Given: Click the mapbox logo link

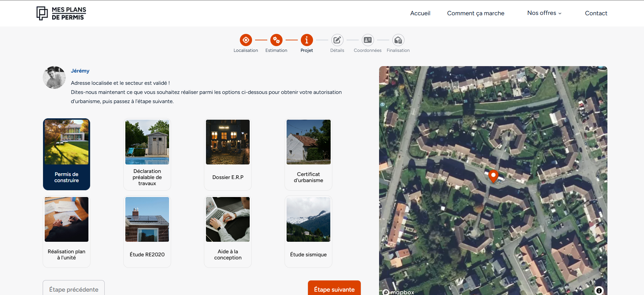Looking at the screenshot, I should point(398,292).
